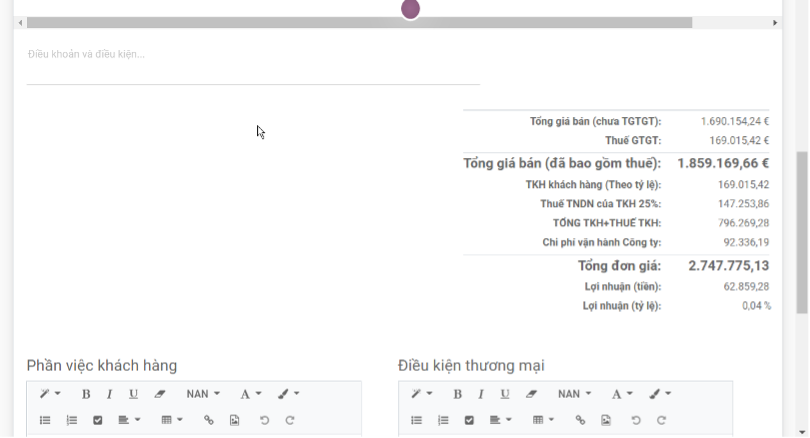Screen dimensions: 810x438
Task: Insert numbered list in Điều kiện thương mại editor
Action: pos(443,420)
